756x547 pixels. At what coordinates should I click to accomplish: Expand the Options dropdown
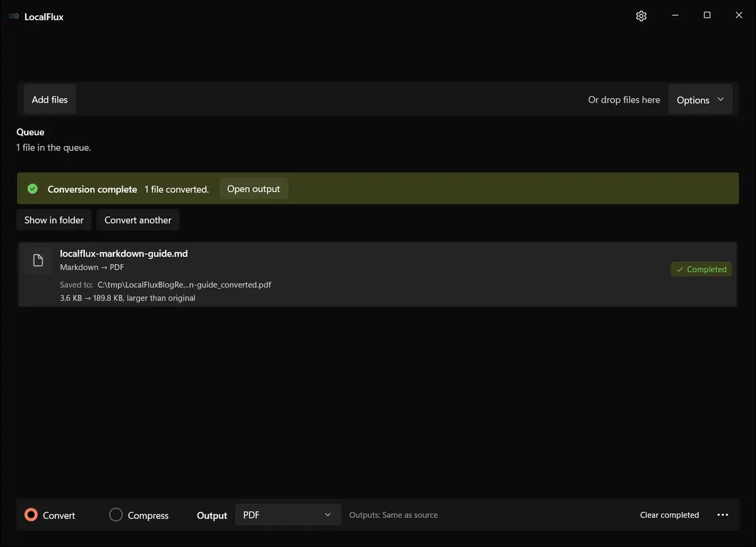[x=700, y=99]
